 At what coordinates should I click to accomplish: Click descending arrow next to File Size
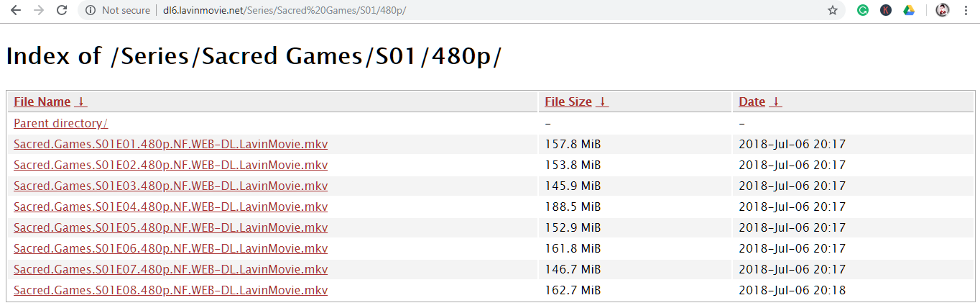[602, 101]
